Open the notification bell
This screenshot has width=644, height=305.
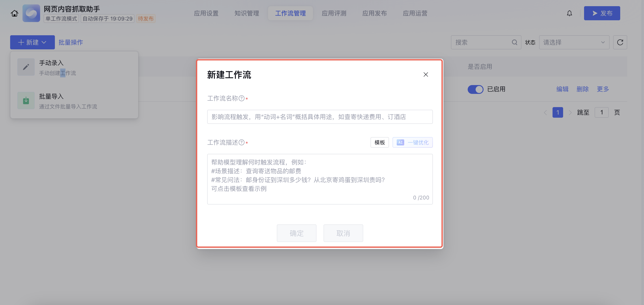coord(569,13)
